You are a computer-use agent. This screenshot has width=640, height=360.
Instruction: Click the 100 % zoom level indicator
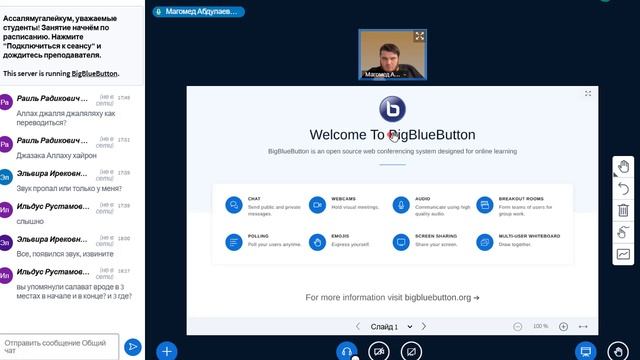point(540,326)
